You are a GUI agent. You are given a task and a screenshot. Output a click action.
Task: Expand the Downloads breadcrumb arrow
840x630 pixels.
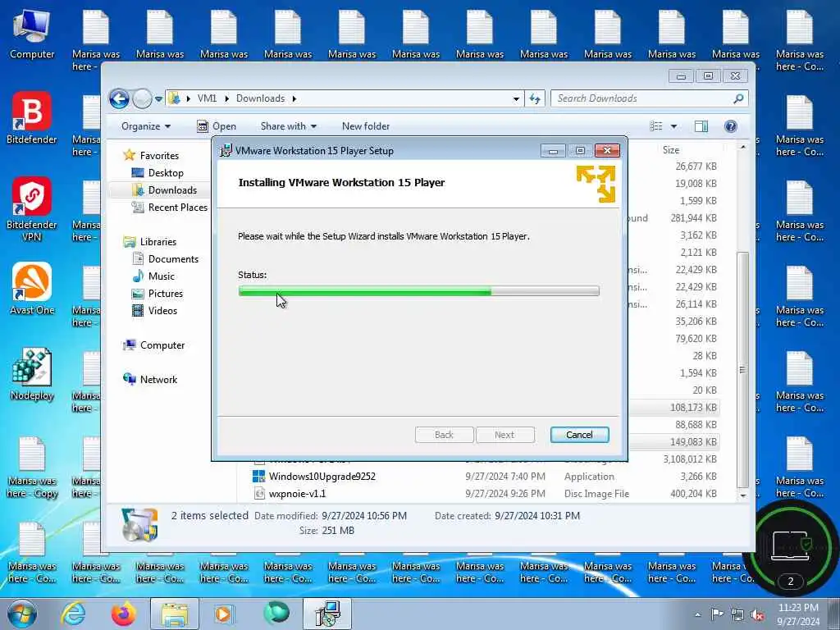294,98
